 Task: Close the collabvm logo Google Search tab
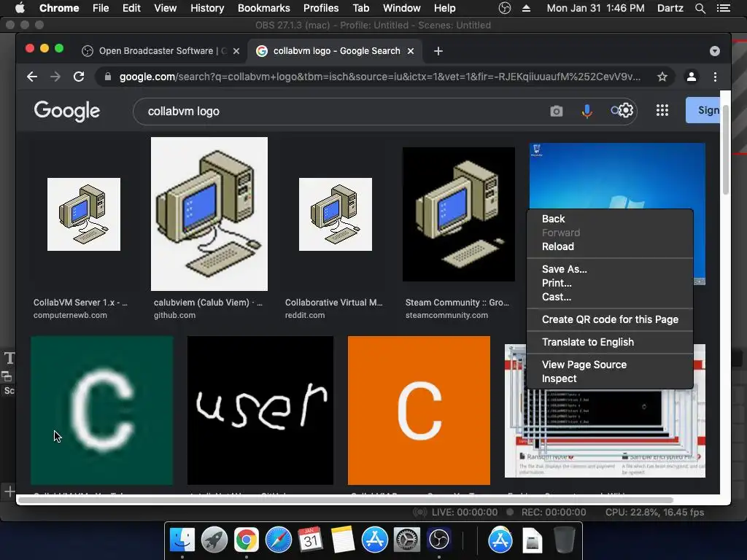tap(411, 51)
